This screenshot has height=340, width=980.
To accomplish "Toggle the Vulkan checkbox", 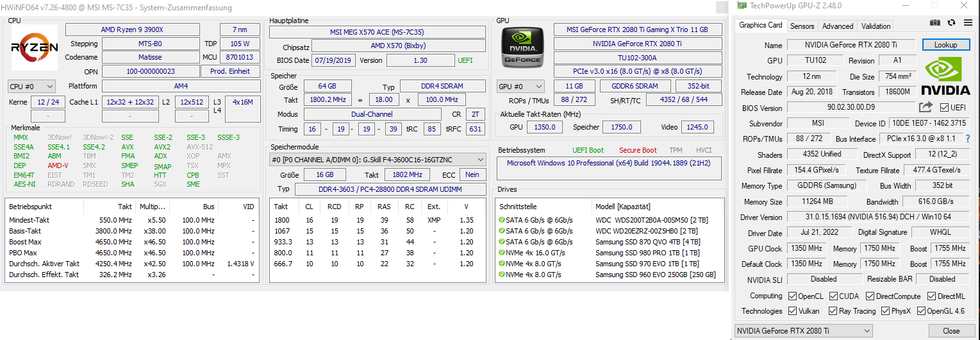I will click(792, 311).
